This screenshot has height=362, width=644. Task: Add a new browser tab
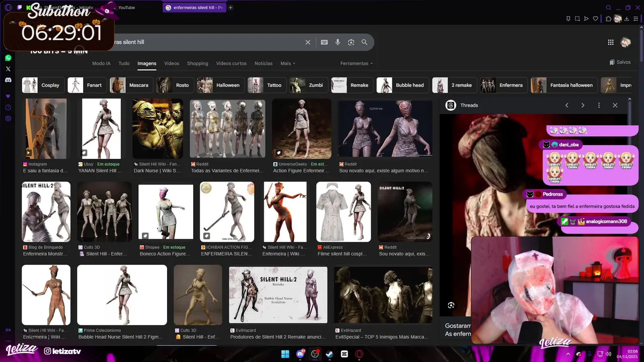pyautogui.click(x=230, y=8)
